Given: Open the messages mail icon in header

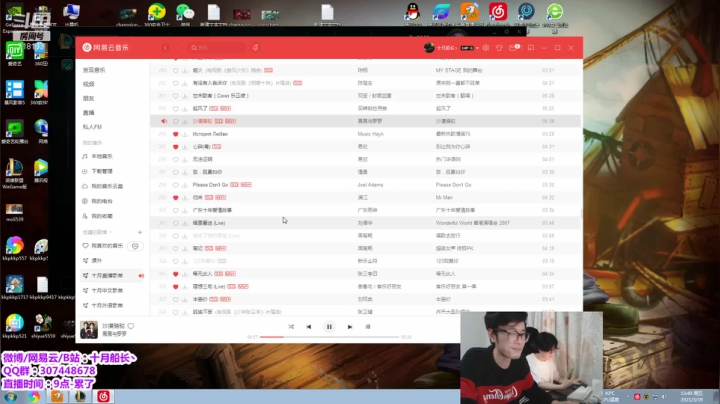Looking at the screenshot, I should click(x=513, y=48).
